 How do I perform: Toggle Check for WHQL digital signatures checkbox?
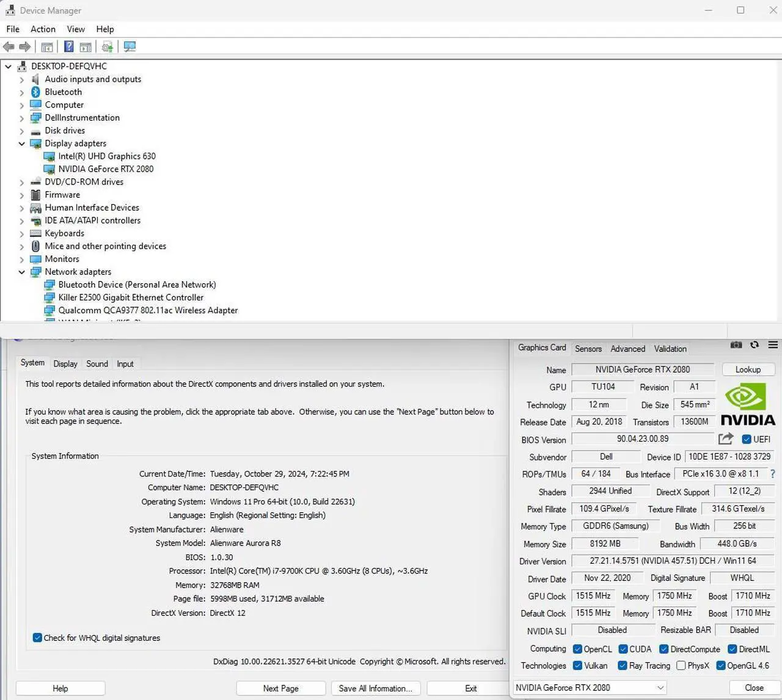point(37,638)
